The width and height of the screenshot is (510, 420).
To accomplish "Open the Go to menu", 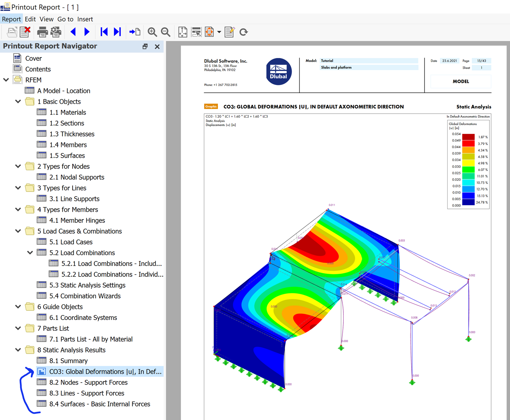I will (65, 19).
